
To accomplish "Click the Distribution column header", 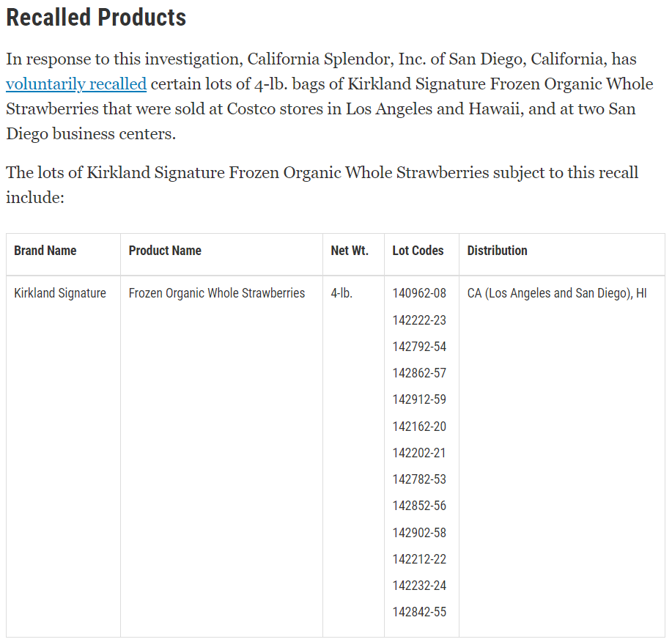I will (497, 251).
